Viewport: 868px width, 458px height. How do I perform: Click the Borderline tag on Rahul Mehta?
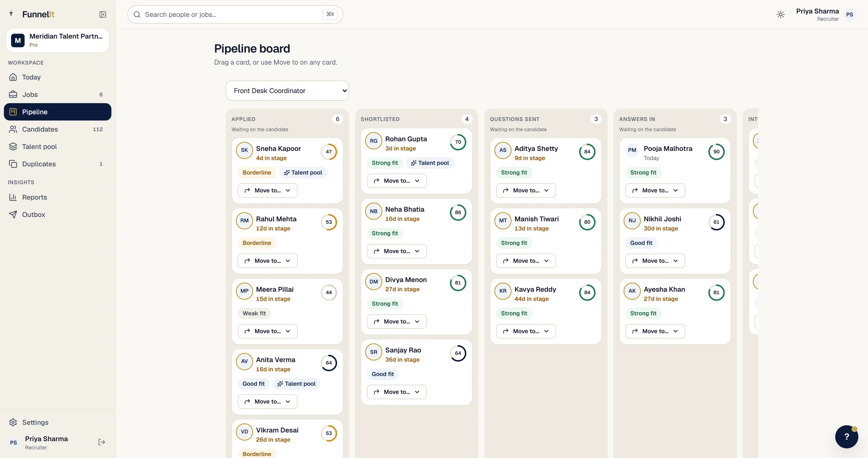[257, 243]
